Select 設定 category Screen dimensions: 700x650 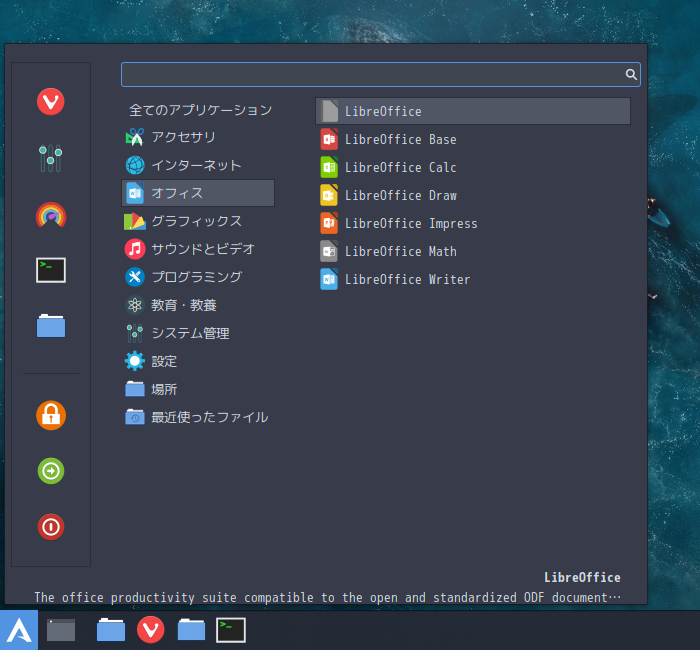pos(198,361)
